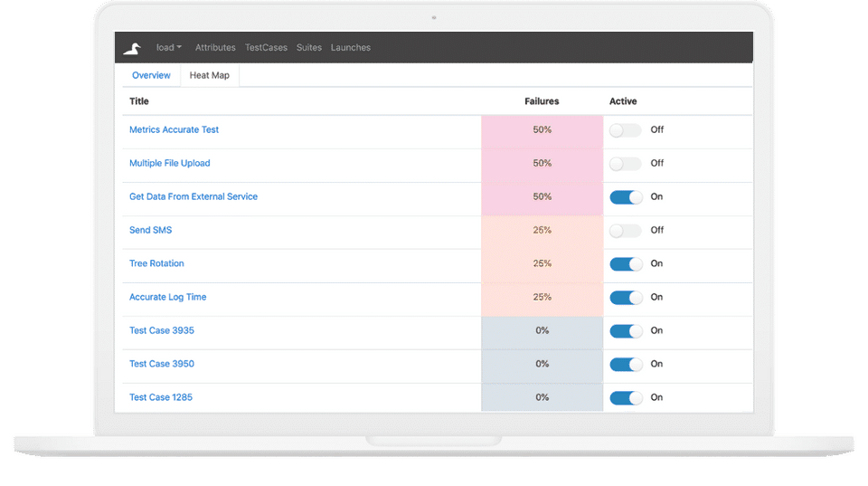Click the Test Case 3950 link

(161, 365)
